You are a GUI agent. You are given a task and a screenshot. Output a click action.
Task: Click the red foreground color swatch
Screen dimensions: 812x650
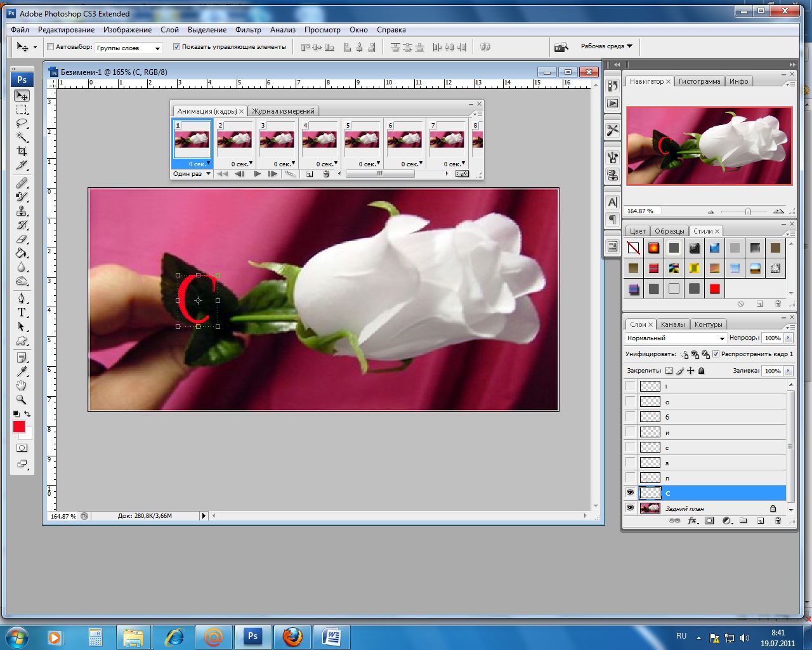[19, 427]
